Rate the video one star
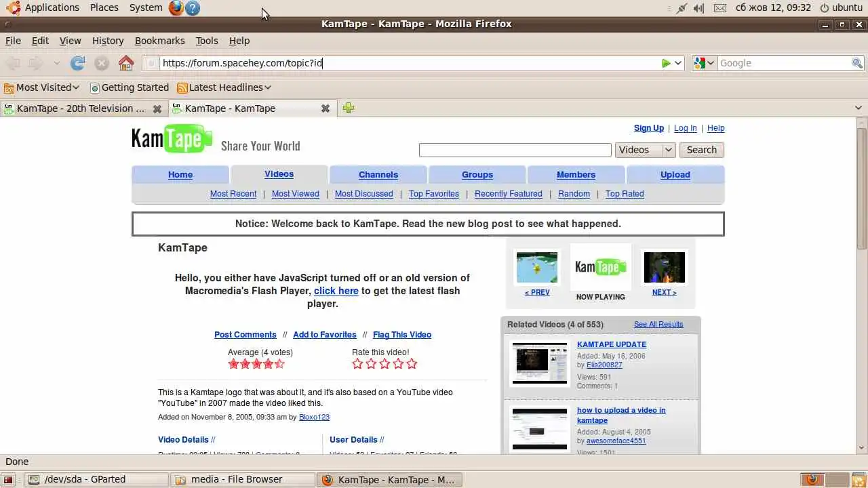Viewport: 868px width, 488px height. coord(357,363)
